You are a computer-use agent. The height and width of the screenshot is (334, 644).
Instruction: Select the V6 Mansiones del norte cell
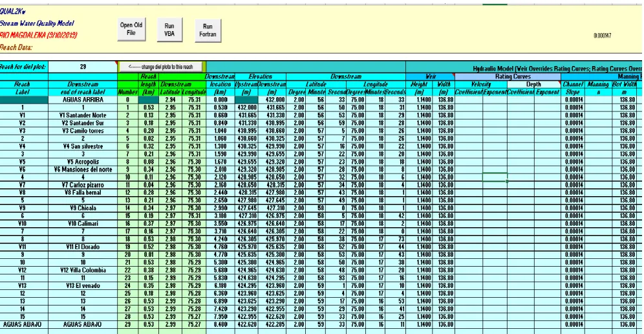pyautogui.click(x=83, y=170)
